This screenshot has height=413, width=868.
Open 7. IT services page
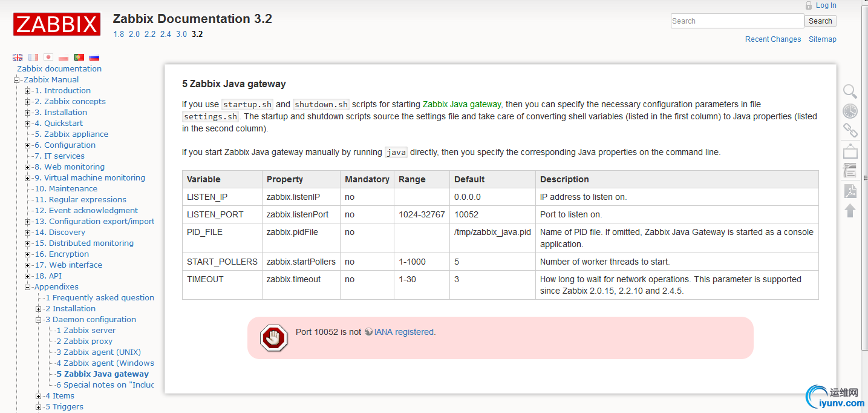tap(59, 156)
